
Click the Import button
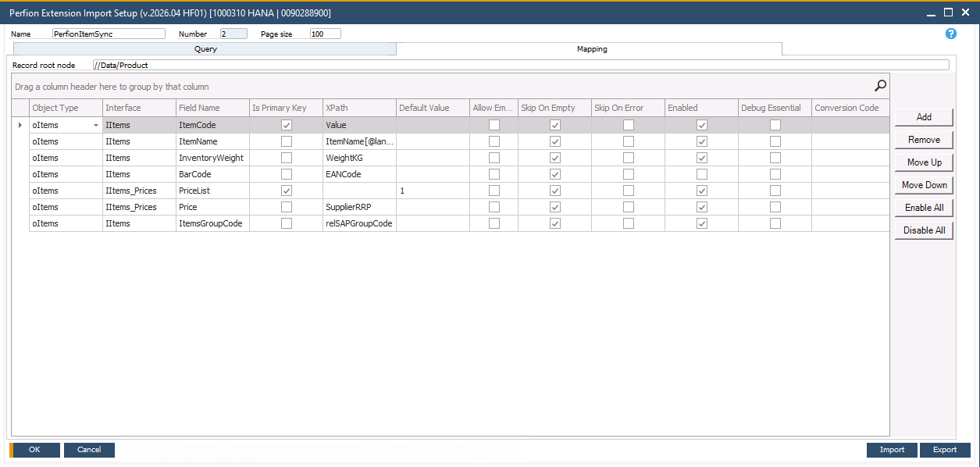point(892,450)
